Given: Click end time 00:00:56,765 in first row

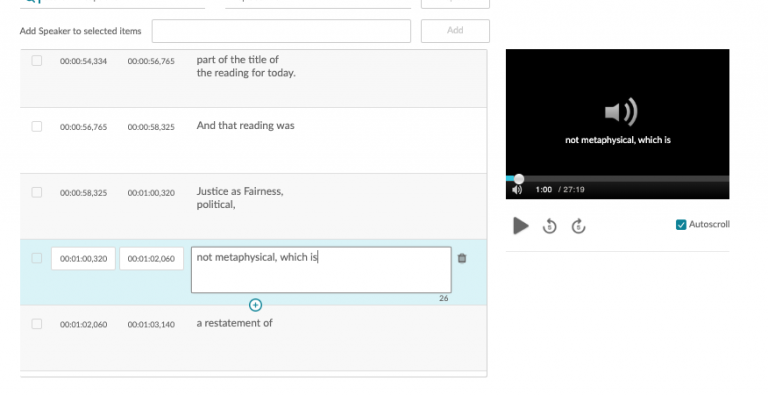Looking at the screenshot, I should click(x=151, y=61).
